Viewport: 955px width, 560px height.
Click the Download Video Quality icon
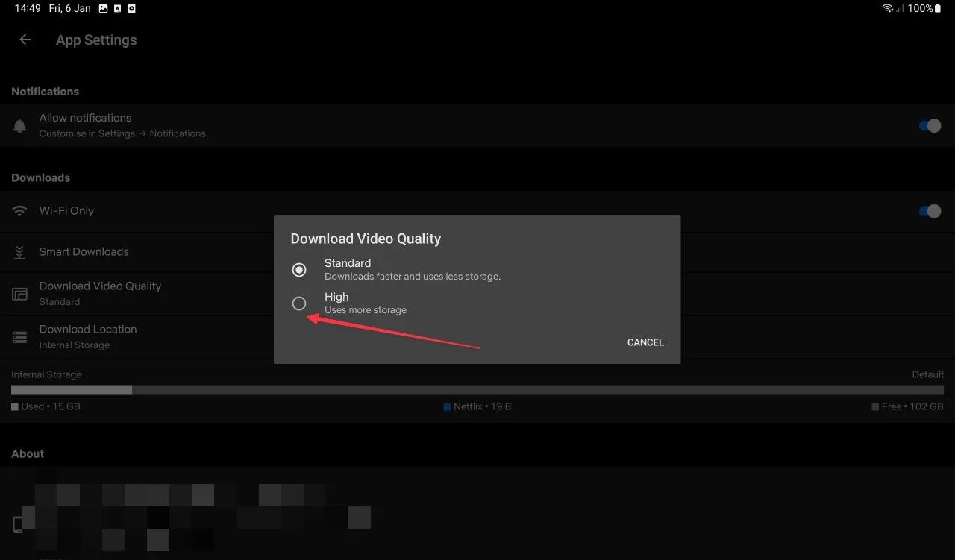point(19,293)
